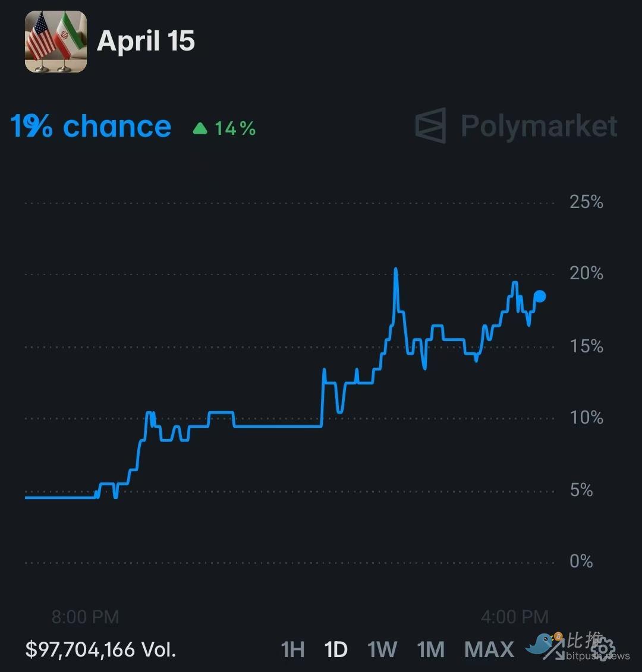Click the 20% y-axis label
The height and width of the screenshot is (672, 642).
pyautogui.click(x=586, y=273)
